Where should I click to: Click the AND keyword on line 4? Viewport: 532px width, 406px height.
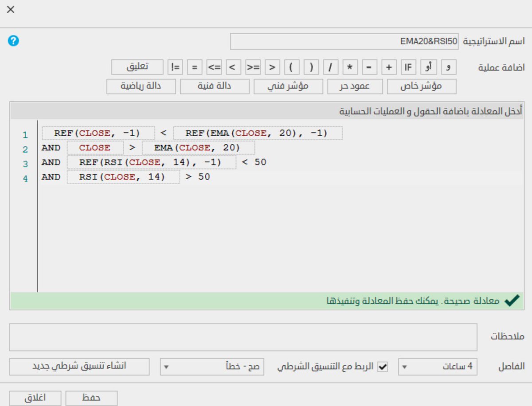pyautogui.click(x=51, y=177)
